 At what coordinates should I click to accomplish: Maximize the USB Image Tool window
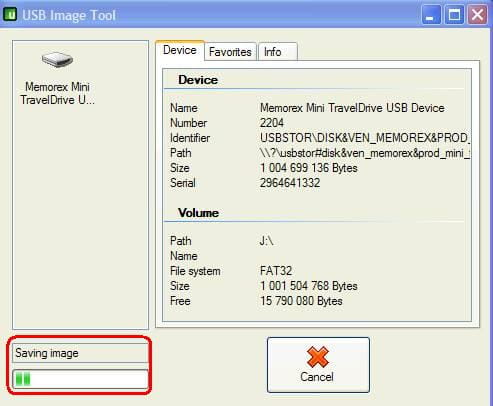[x=454, y=15]
